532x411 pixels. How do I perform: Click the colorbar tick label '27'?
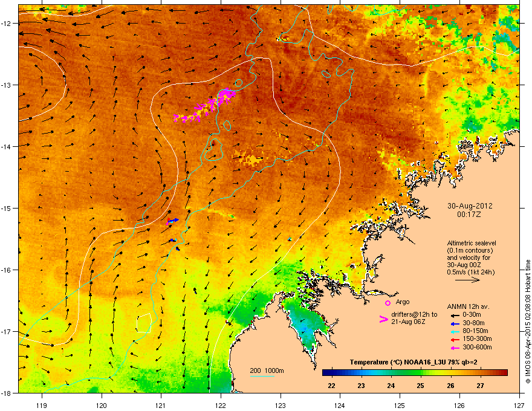480,386
